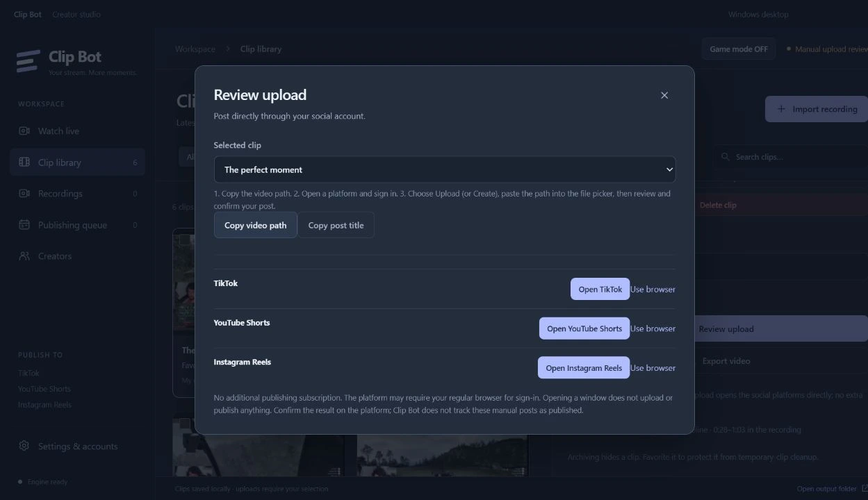
Task: Open Watch live in sidebar
Action: click(x=77, y=131)
